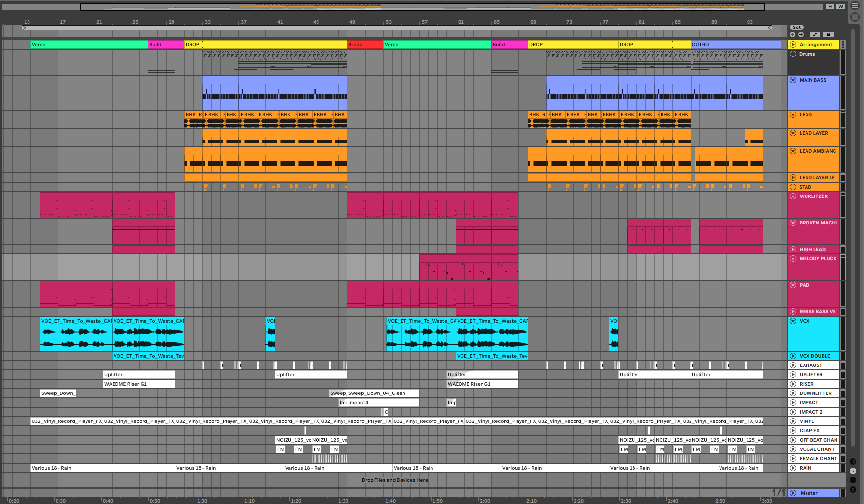Viewport: 864px width, 504px height.
Task: Switch to Session view with the vertical bars icon
Action: pos(855,17)
